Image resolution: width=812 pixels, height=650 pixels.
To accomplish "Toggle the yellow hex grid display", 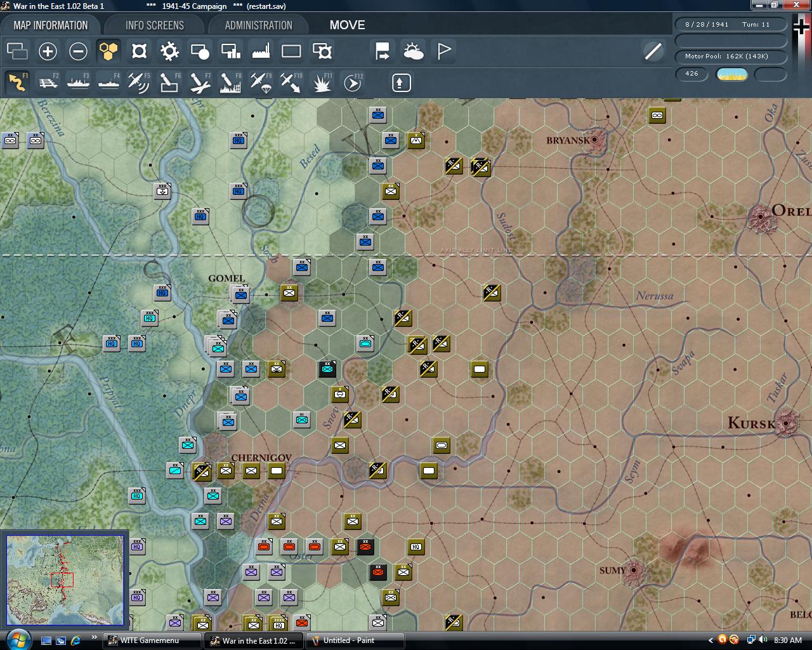I will coord(108,51).
